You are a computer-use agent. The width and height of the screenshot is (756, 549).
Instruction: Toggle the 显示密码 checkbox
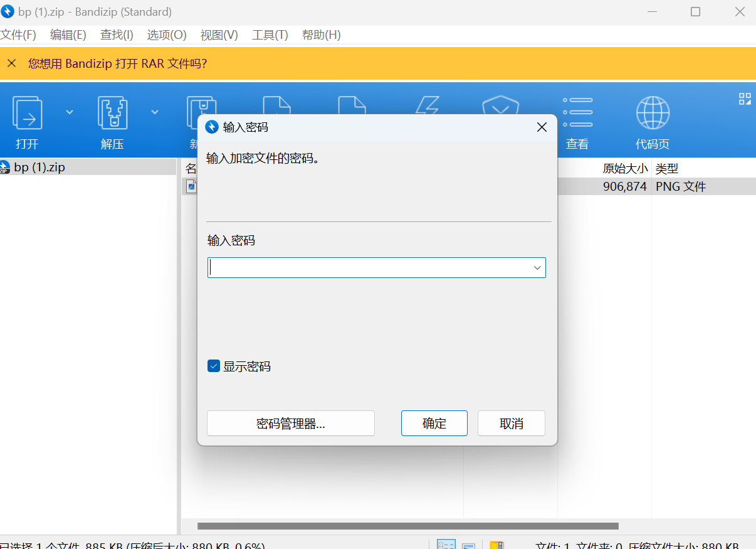click(x=213, y=366)
